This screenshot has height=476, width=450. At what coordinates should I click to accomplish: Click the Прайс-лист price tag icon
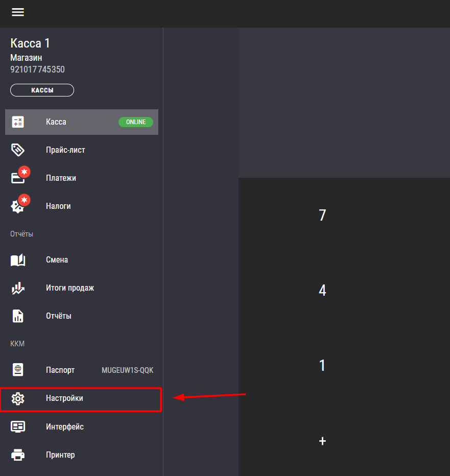[18, 150]
